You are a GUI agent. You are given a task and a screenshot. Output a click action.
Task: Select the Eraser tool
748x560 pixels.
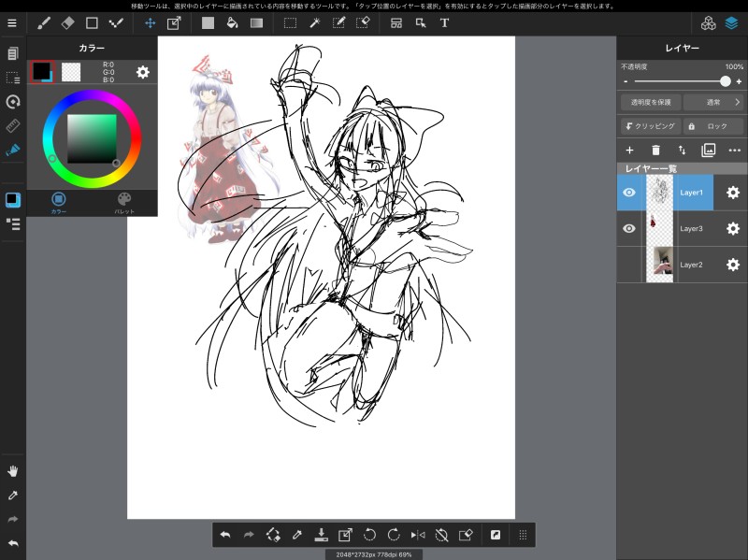pos(67,22)
